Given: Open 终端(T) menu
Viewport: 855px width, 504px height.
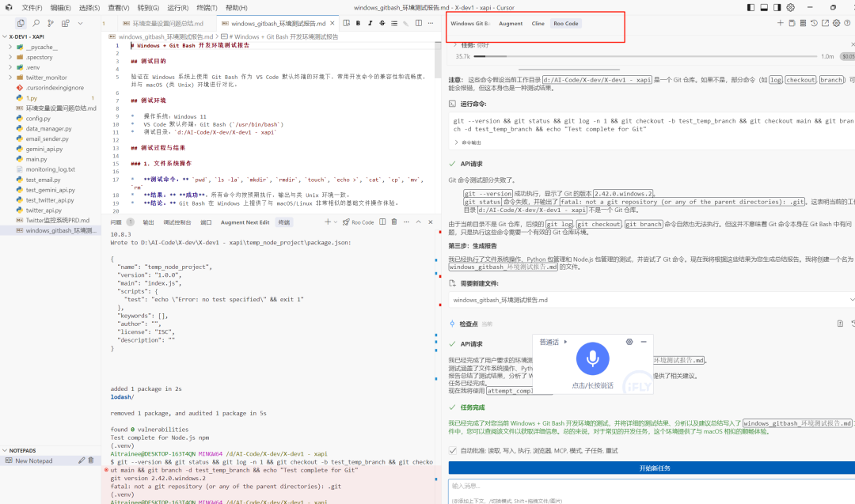Looking at the screenshot, I should (207, 8).
